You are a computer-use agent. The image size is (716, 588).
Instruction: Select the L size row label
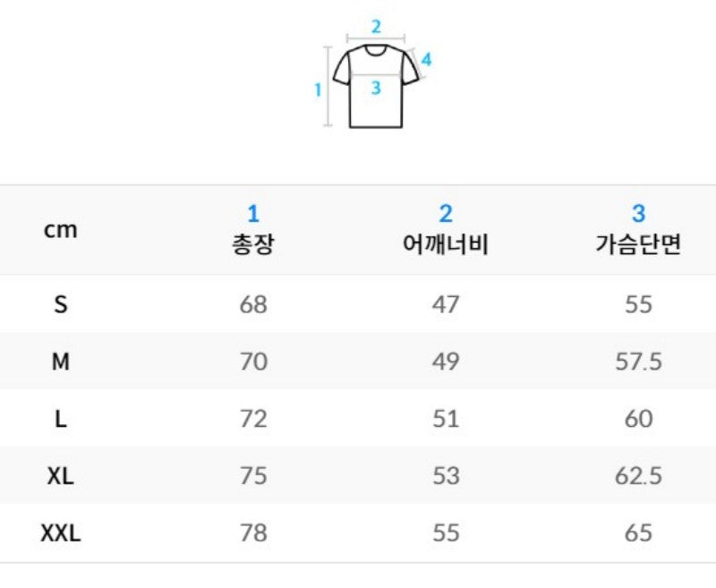(x=61, y=419)
